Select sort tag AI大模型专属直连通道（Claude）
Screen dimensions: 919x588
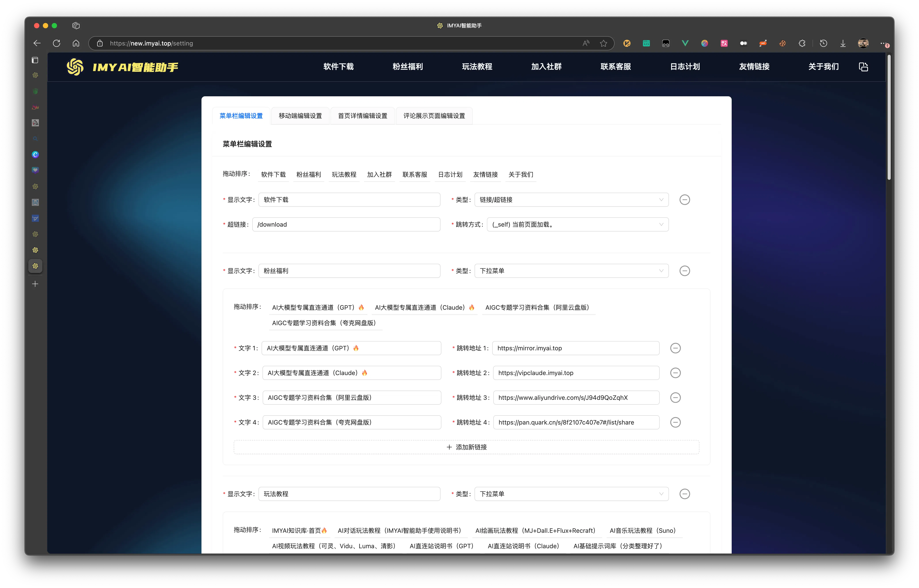pos(424,307)
